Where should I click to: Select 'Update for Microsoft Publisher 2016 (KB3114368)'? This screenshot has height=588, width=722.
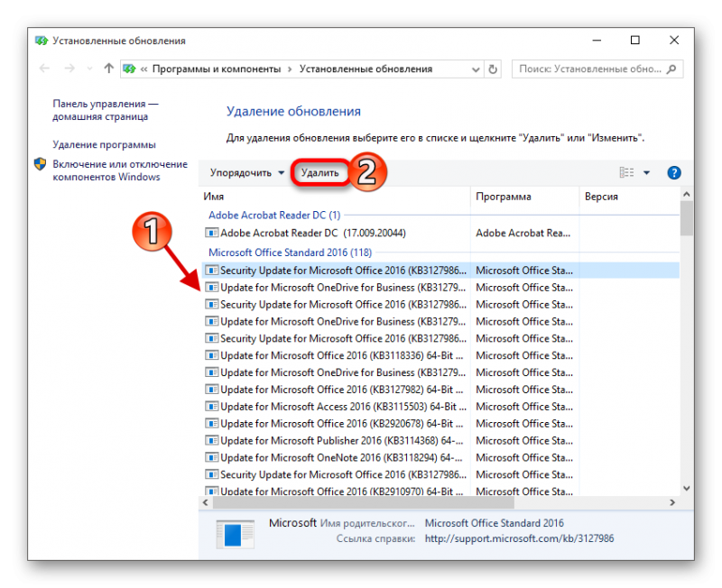point(440,440)
